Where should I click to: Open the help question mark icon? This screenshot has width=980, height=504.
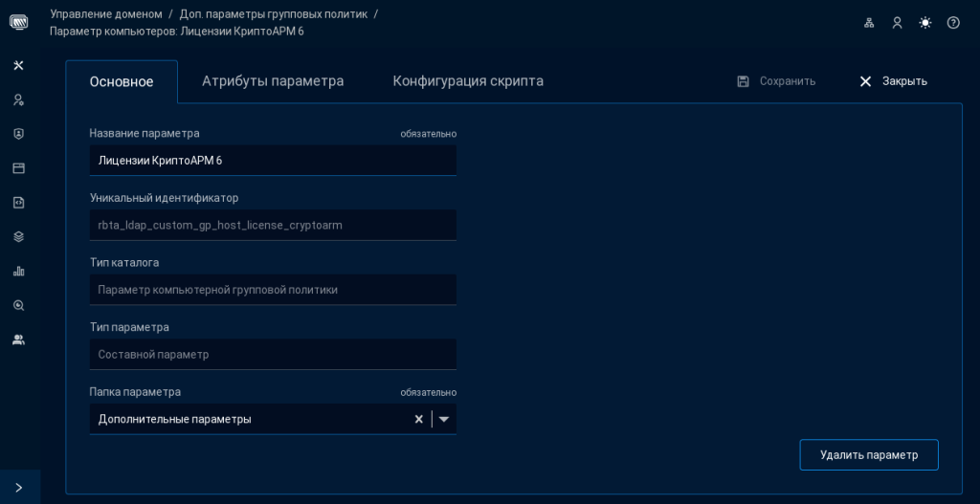(x=953, y=23)
